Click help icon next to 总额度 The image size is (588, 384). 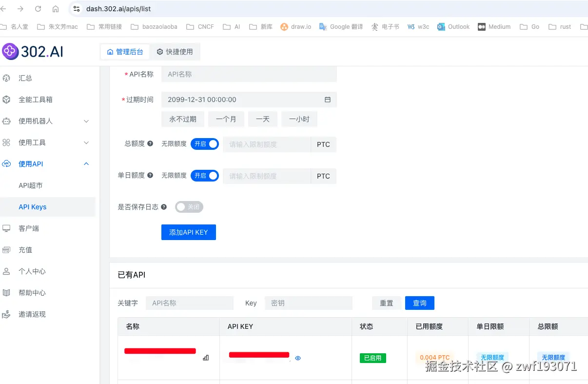pos(150,144)
